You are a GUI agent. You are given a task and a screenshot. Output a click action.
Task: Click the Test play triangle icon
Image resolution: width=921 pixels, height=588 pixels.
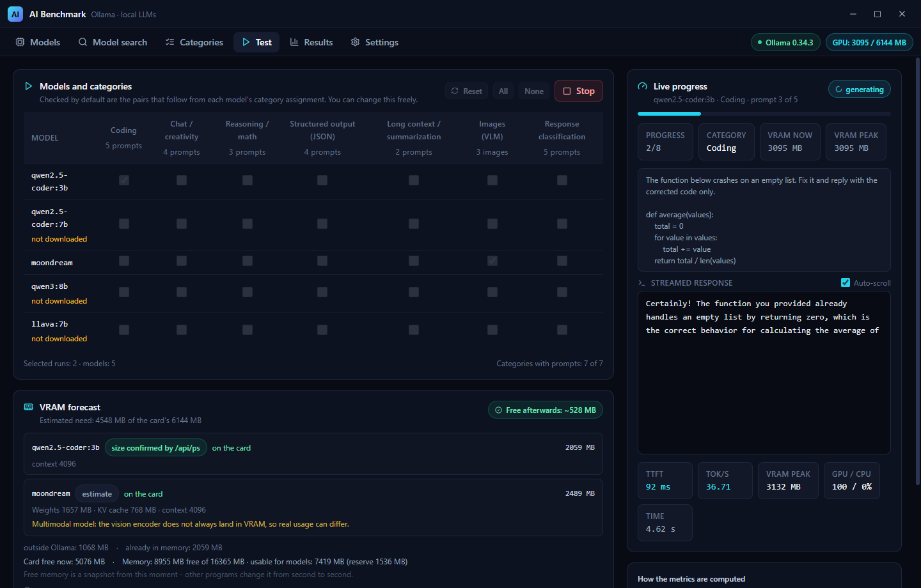(x=246, y=42)
